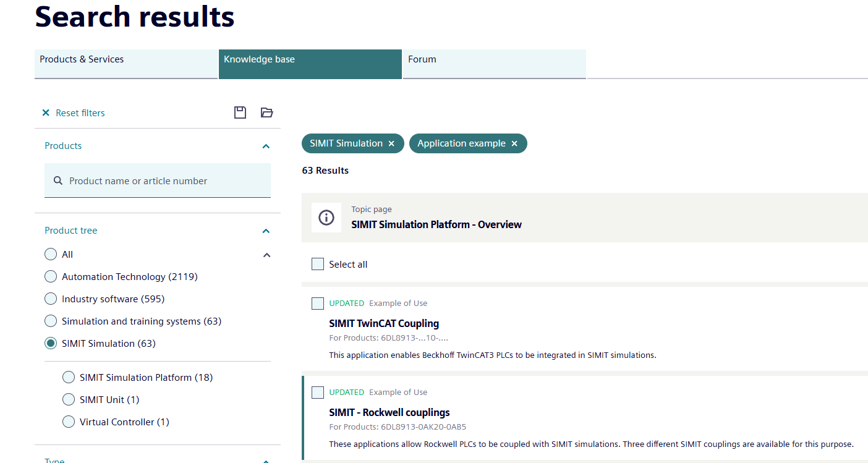Open the SIMIT TwinCAT Coupling result
The image size is (868, 463).
pyautogui.click(x=384, y=323)
